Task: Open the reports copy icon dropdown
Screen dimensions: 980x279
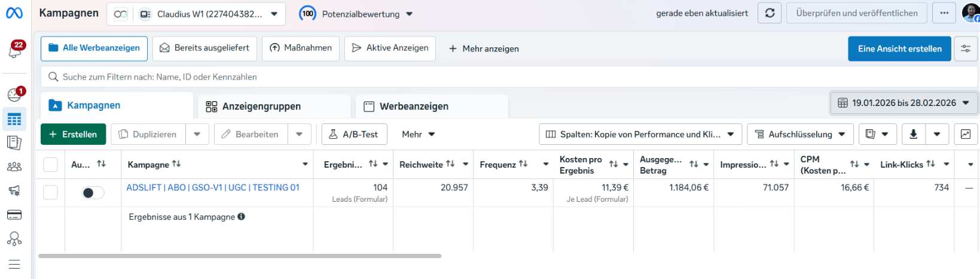Action: point(878,134)
